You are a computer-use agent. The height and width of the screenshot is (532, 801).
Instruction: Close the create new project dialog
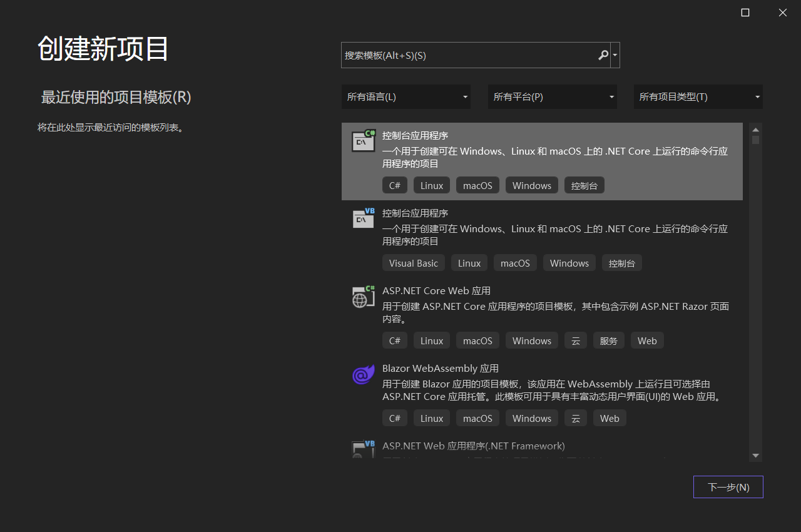782,13
